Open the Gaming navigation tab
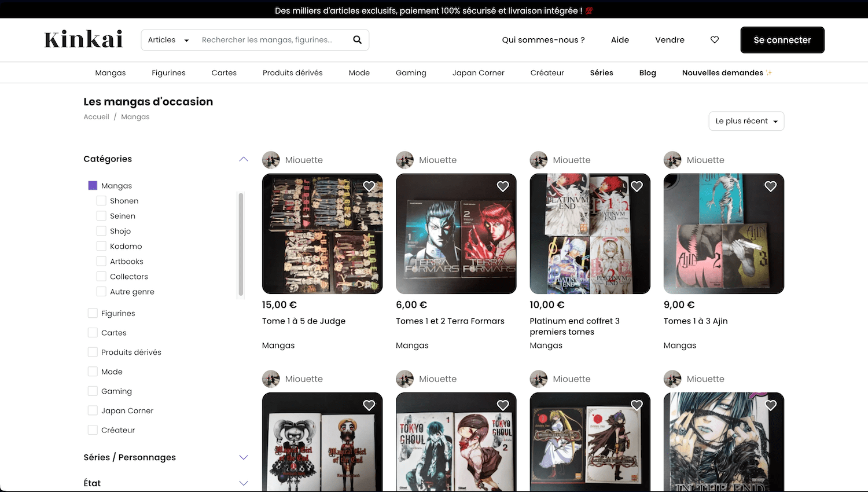 411,73
